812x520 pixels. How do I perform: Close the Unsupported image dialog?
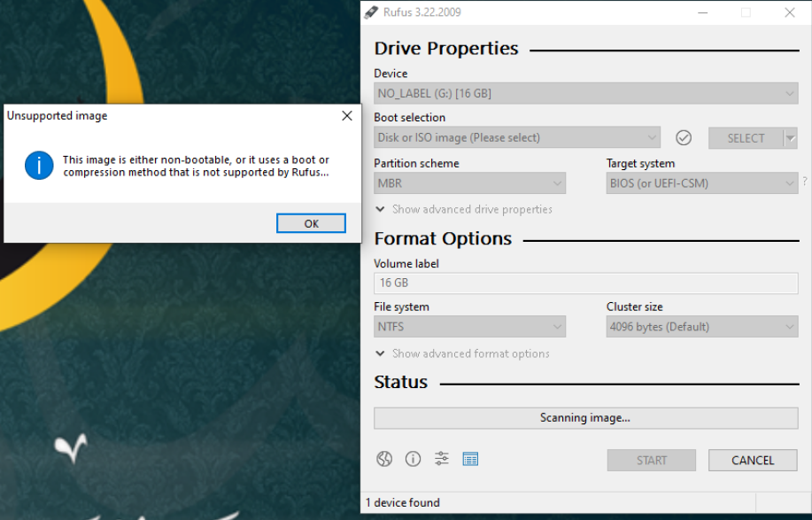pyautogui.click(x=347, y=115)
